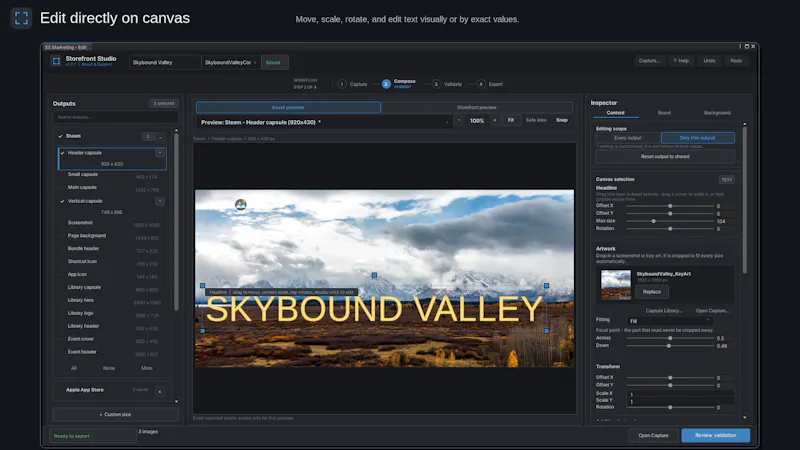800x450 pixels.
Task: Click the Skybound Valley project name field
Action: tap(165, 62)
